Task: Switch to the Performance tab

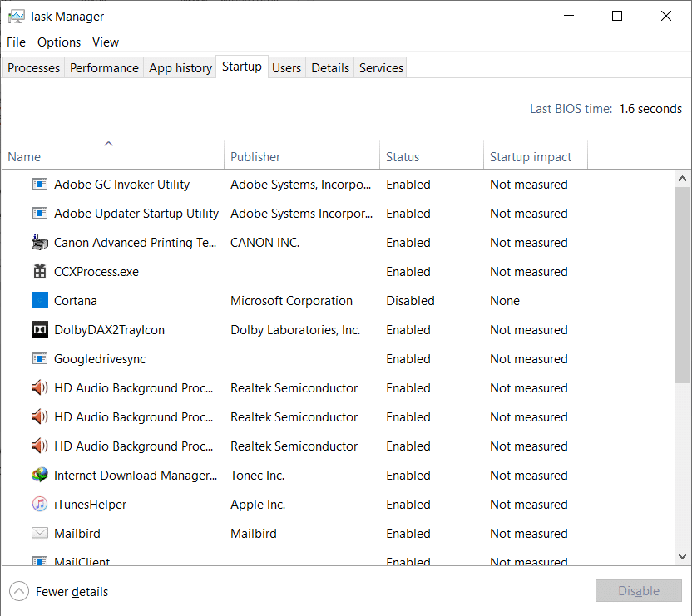Action: (x=104, y=68)
